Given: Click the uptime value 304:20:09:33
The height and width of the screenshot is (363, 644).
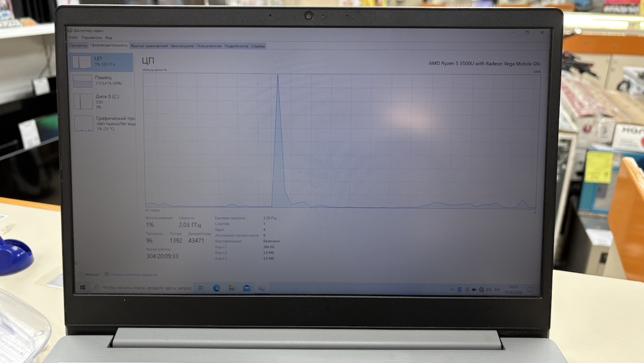Looking at the screenshot, I should coord(162,256).
